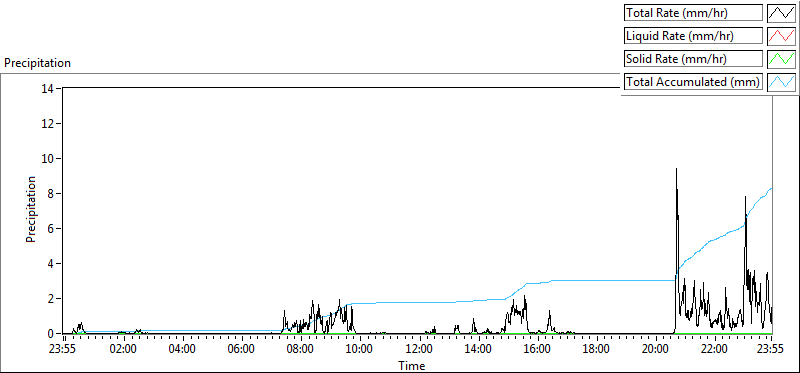This screenshot has width=800, height=373.
Task: Click the 22:00 x-axis time marker
Action: [x=714, y=350]
